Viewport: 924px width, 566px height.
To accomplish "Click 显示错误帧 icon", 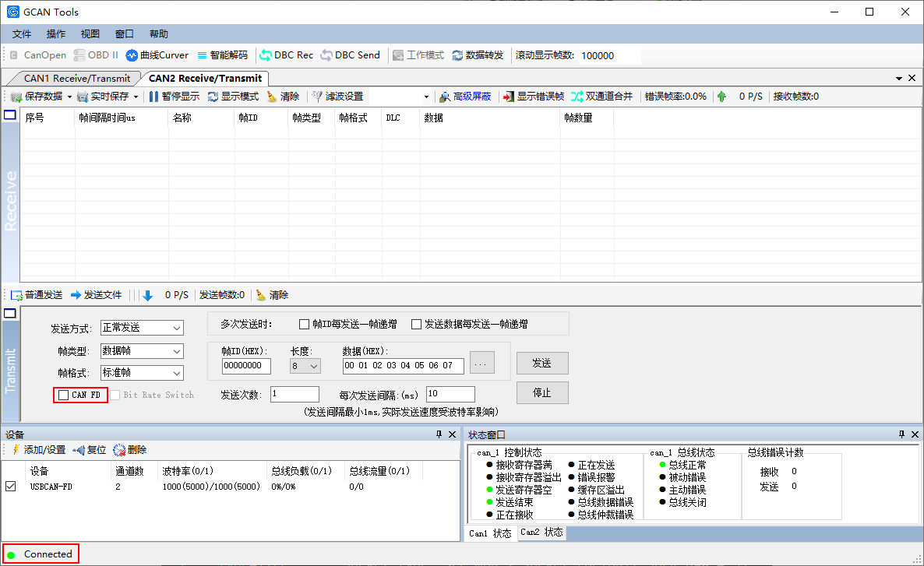I will [508, 97].
